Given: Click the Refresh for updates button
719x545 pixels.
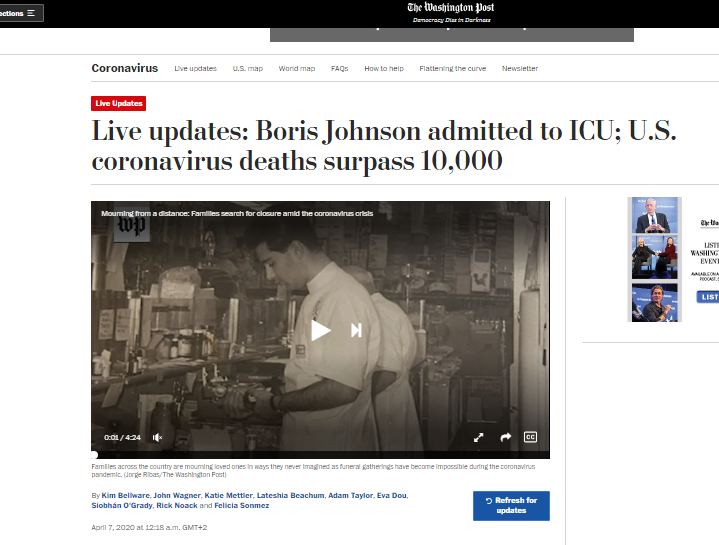Looking at the screenshot, I should click(511, 506).
